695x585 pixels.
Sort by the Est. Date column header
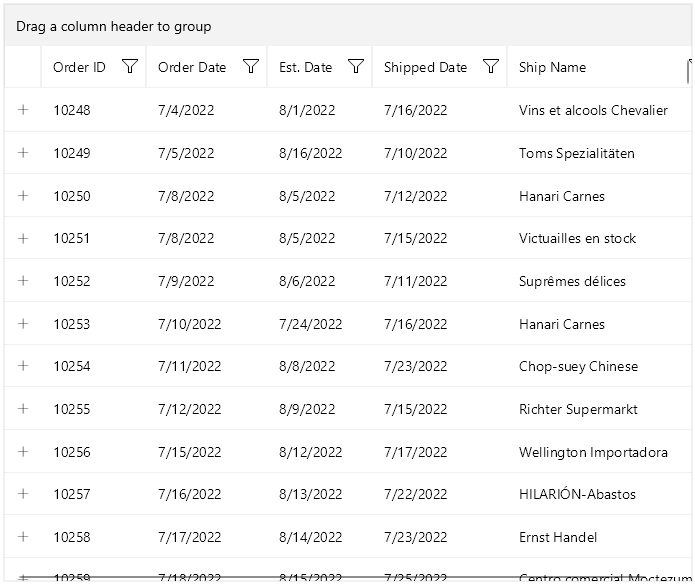(305, 67)
